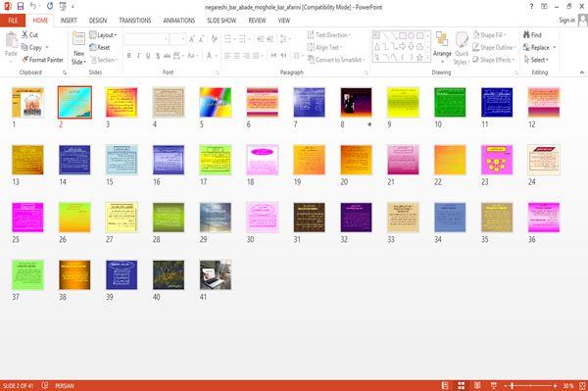Screen dimensions: 588x391
Task: Select slide 23 thumbnail
Action: pyautogui.click(x=497, y=160)
